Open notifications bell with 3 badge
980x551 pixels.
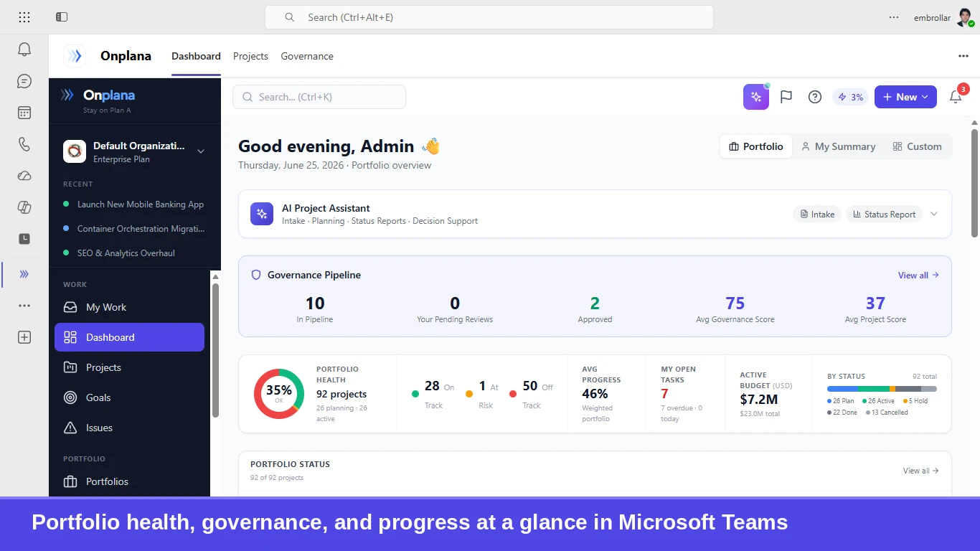(x=956, y=97)
